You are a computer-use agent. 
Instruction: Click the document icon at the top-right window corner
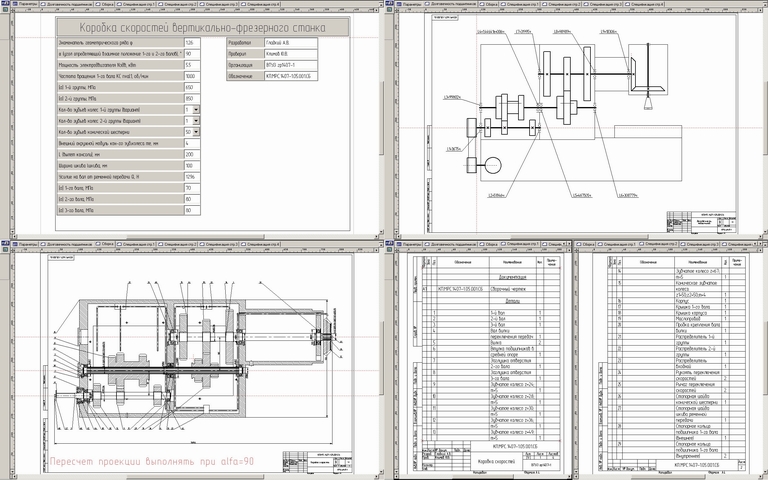click(389, 3)
